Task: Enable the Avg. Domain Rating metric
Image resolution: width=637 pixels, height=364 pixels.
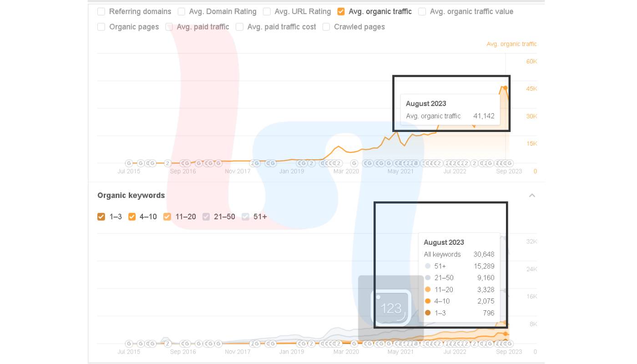Action: [181, 11]
